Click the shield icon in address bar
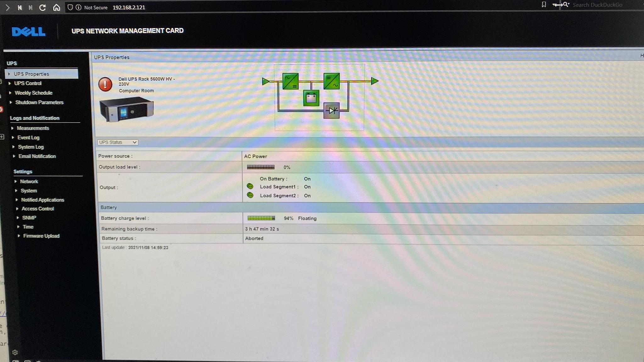644x362 pixels. 70,7
